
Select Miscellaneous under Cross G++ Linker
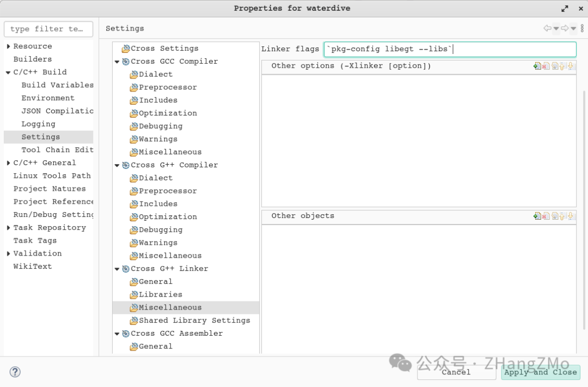click(166, 307)
